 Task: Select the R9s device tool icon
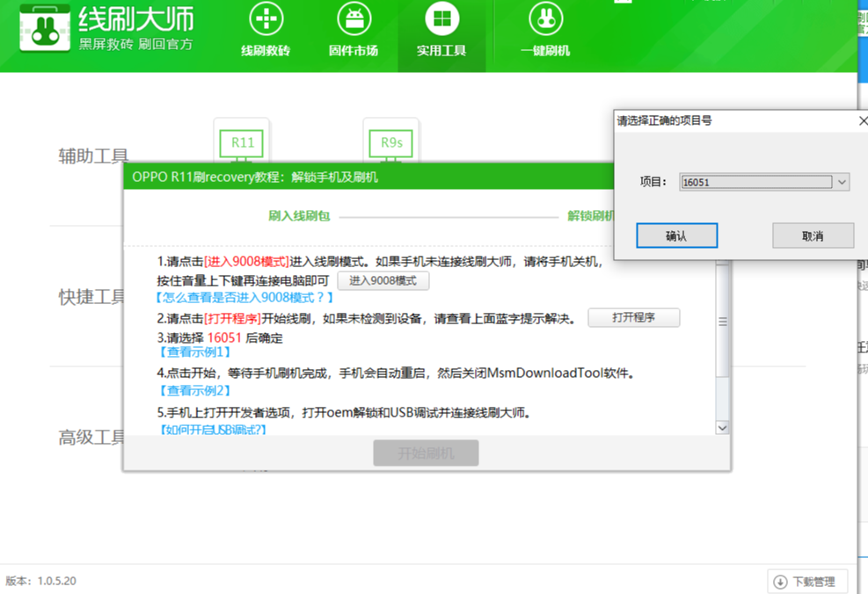click(390, 142)
